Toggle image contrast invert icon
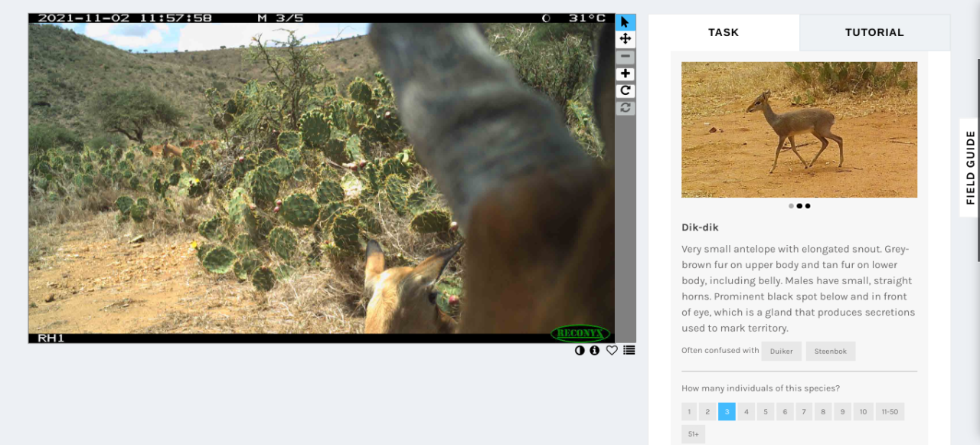Image resolution: width=980 pixels, height=445 pixels. [x=580, y=350]
